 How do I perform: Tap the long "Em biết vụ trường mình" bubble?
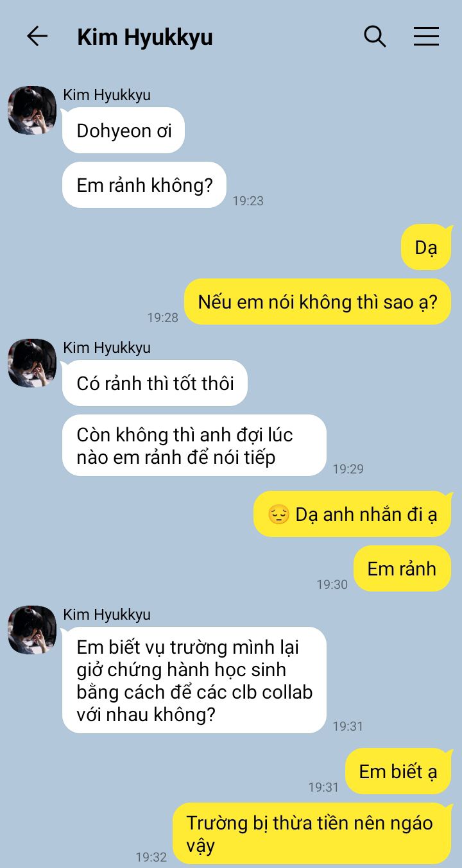(194, 680)
